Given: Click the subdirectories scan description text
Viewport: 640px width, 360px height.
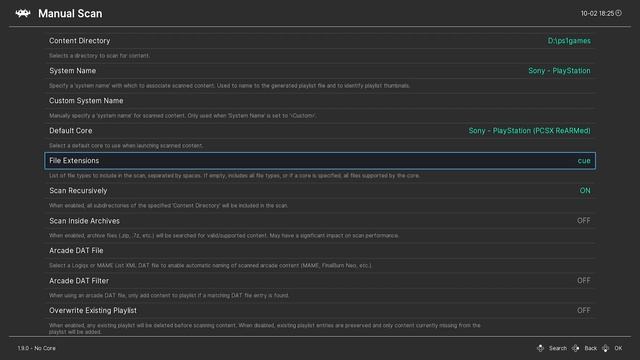Looking at the screenshot, I should [x=168, y=205].
